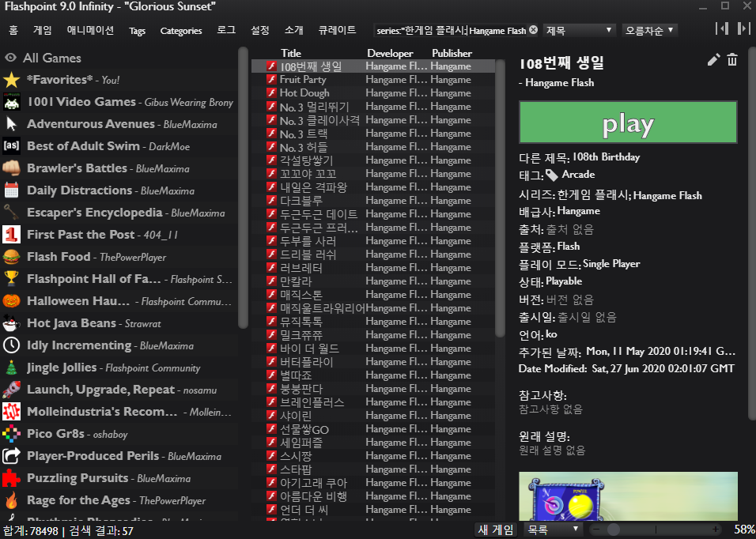
Task: Click the 새 게임 button
Action: (496, 530)
